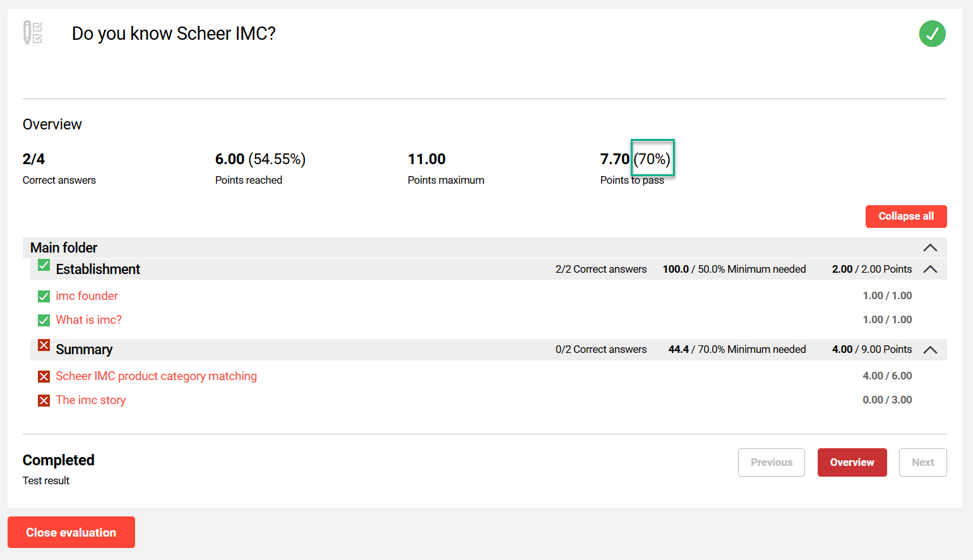973x560 pixels.
Task: Click green check icon beside imc founder
Action: point(44,296)
